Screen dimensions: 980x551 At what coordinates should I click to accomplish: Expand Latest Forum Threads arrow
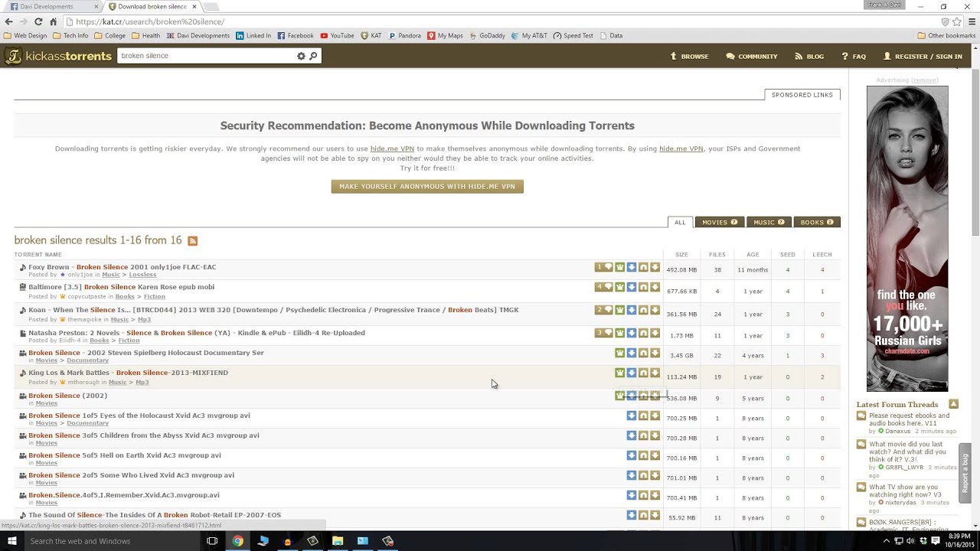(953, 404)
